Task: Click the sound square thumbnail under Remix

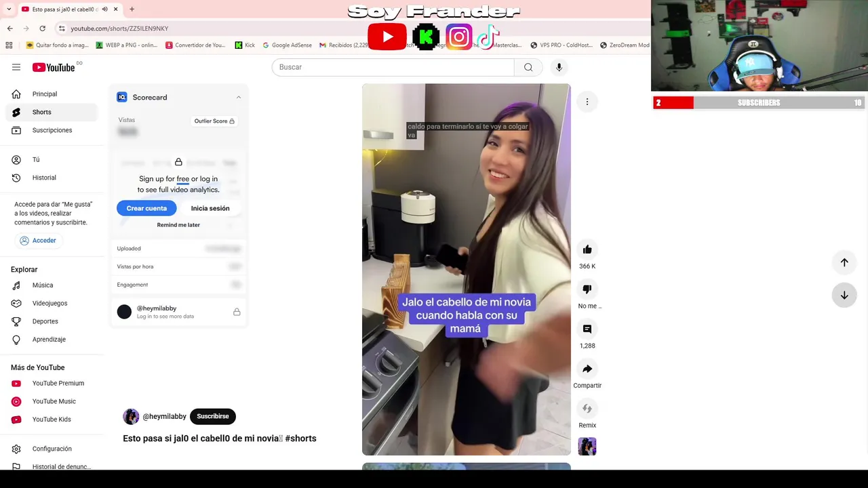Action: pos(587,447)
